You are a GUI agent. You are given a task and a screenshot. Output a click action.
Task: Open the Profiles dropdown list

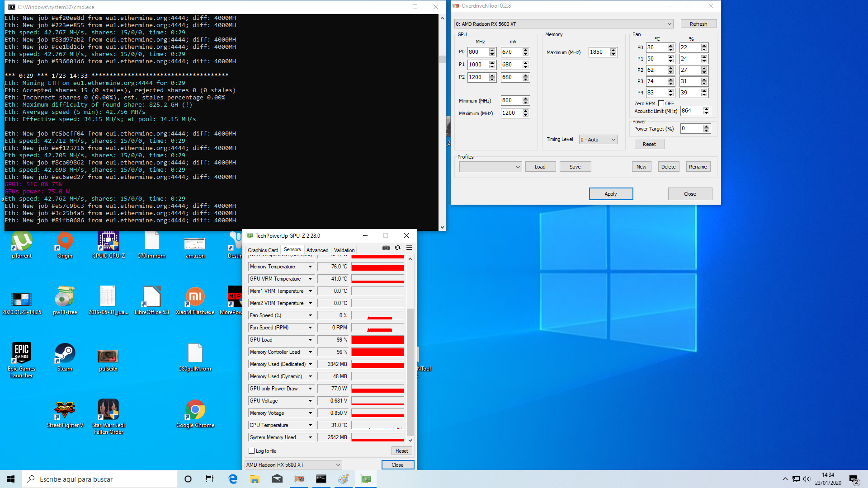coord(491,167)
